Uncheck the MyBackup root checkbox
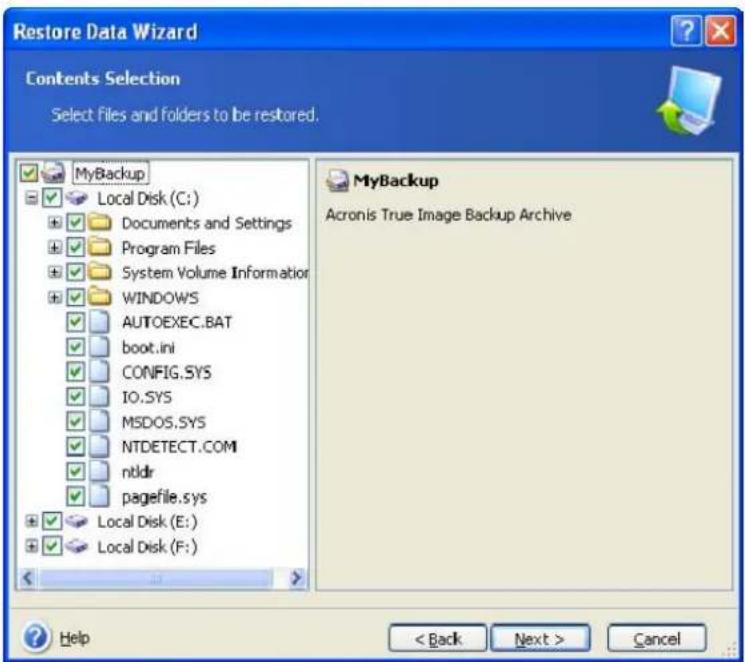 click(x=29, y=173)
